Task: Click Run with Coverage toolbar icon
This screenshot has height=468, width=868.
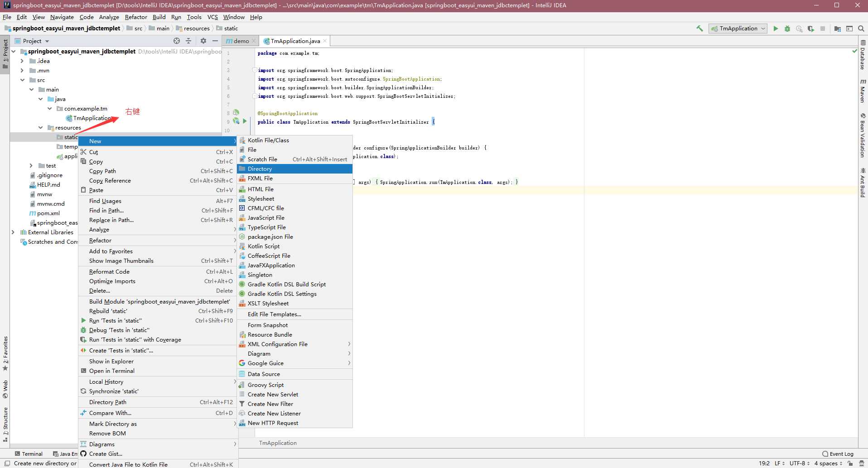Action: pos(811,29)
